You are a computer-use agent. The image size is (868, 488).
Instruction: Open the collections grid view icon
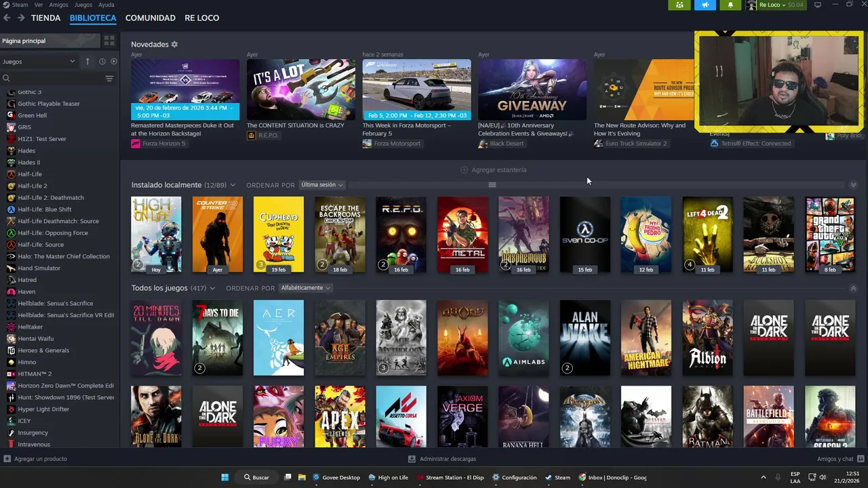click(109, 41)
